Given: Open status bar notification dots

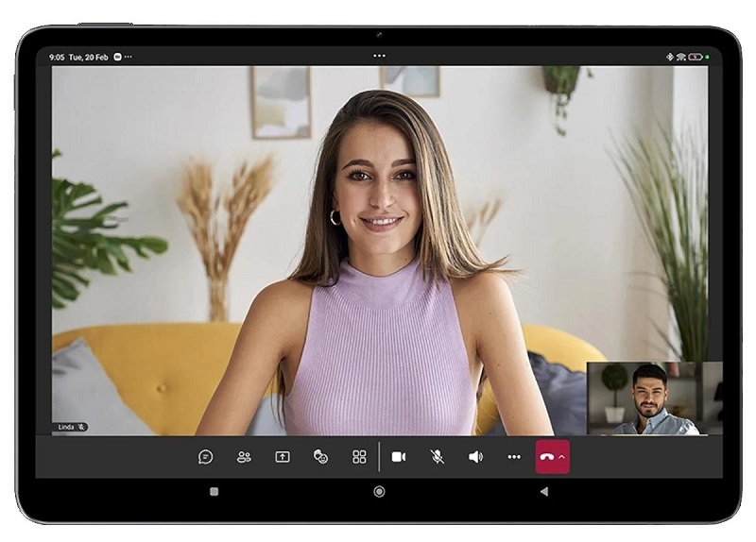Looking at the screenshot, I should (x=128, y=57).
